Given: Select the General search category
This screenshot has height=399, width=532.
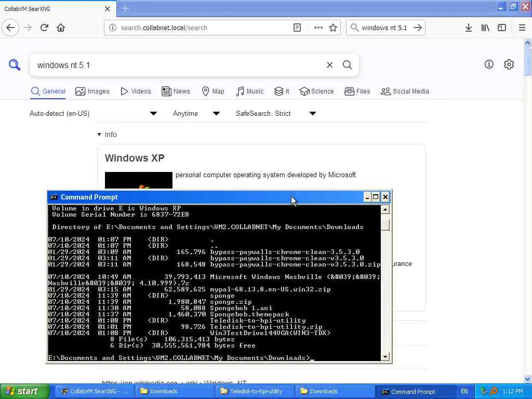Looking at the screenshot, I should point(48,91).
